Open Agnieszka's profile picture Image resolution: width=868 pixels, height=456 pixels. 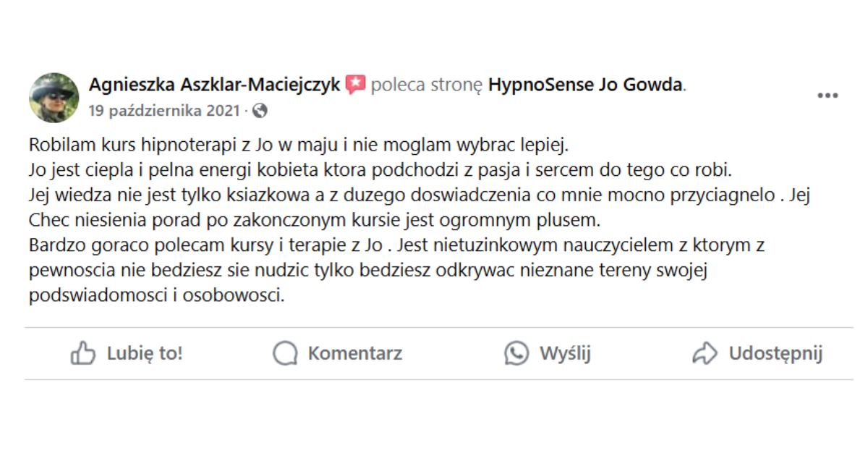54,97
